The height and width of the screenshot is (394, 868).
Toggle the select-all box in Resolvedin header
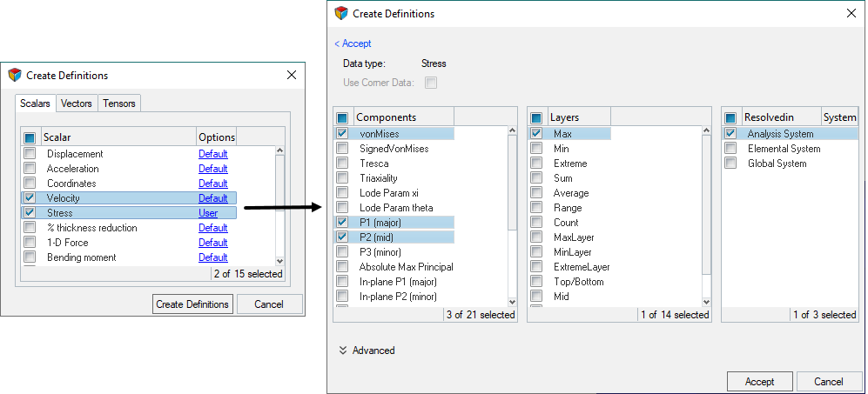[x=730, y=117]
